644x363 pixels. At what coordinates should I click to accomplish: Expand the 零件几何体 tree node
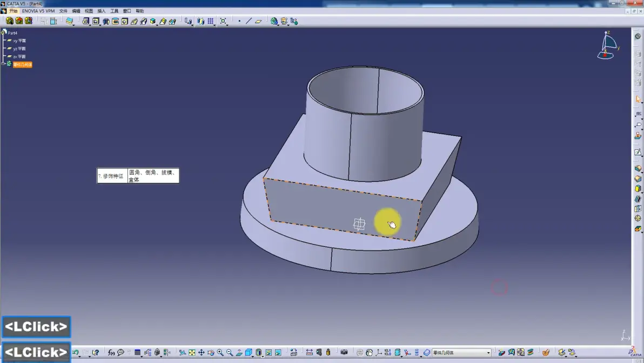3,64
